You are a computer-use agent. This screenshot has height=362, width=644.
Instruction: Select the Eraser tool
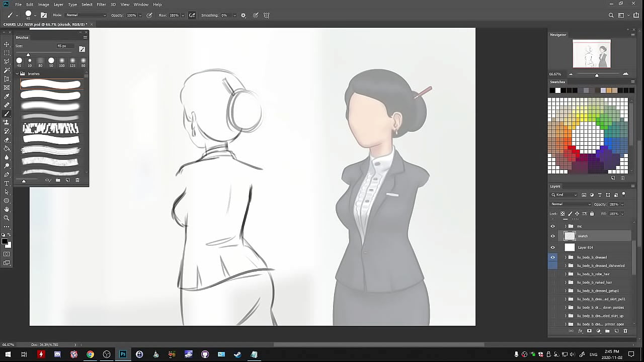(7, 140)
